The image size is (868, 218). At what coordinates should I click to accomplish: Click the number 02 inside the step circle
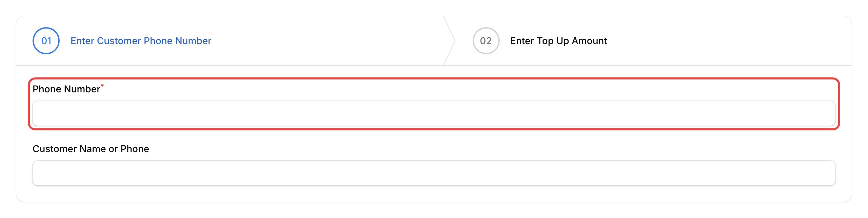coord(486,40)
